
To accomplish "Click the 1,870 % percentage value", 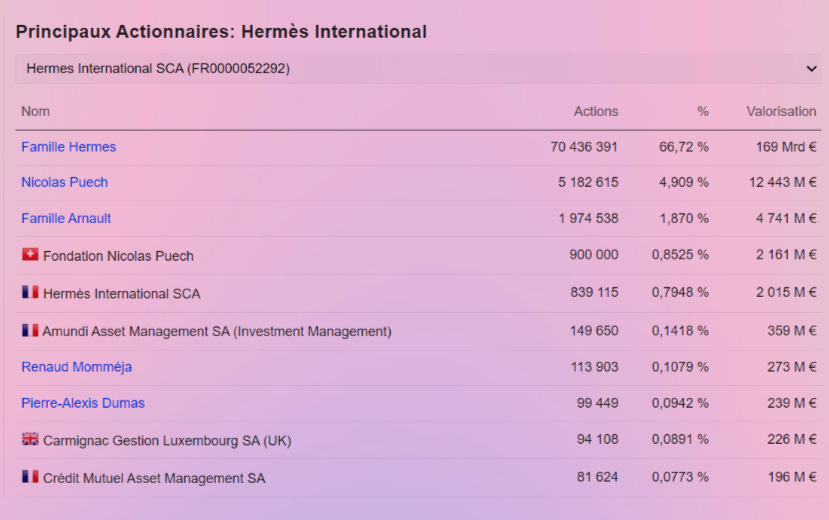I will pos(684,218).
